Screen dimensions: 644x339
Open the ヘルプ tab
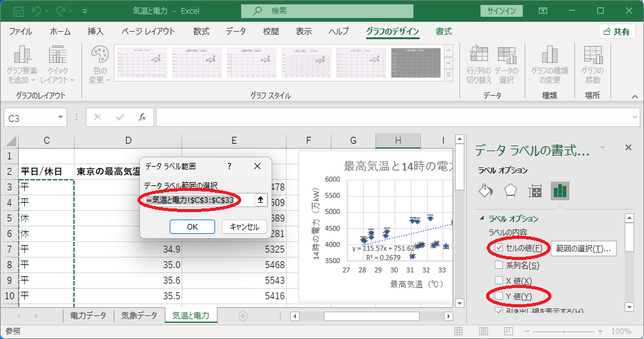339,32
